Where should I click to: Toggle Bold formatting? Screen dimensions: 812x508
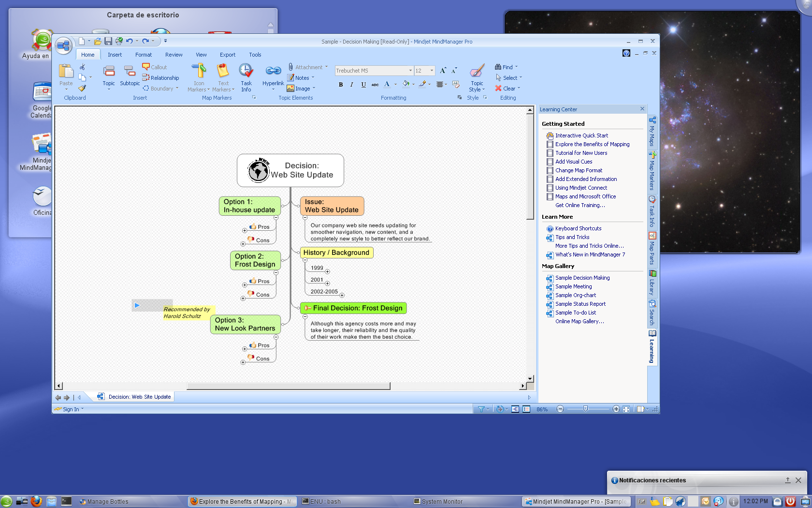(x=341, y=85)
